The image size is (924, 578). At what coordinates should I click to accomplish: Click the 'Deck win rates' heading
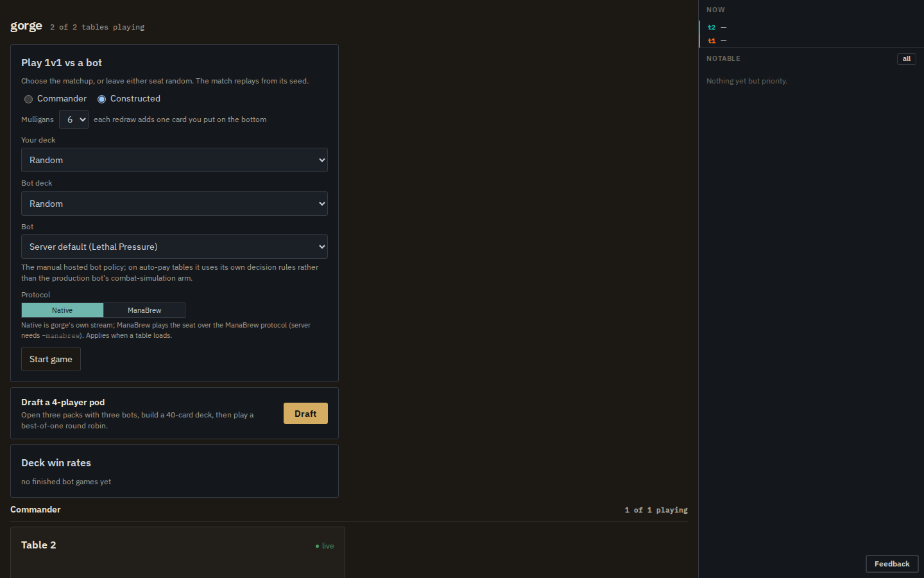[x=56, y=463]
